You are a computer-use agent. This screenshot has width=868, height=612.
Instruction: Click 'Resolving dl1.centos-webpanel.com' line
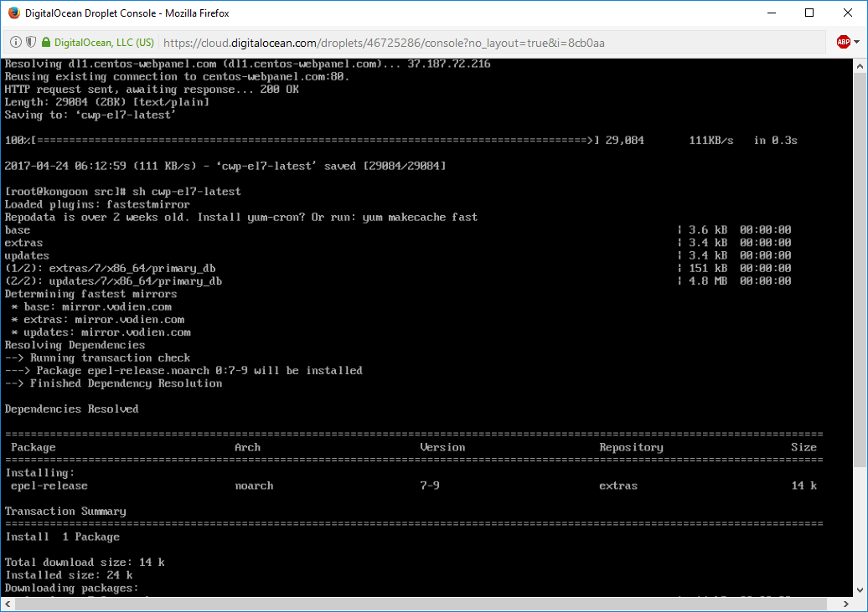click(247, 64)
